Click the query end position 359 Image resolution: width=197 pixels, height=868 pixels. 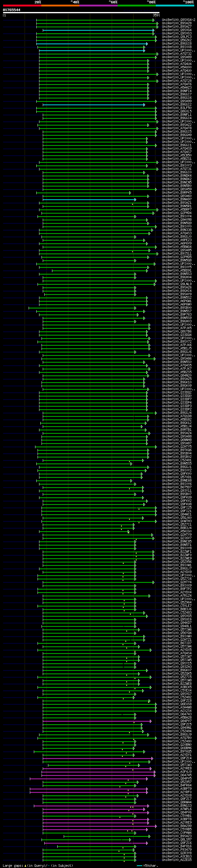click(155, 15)
